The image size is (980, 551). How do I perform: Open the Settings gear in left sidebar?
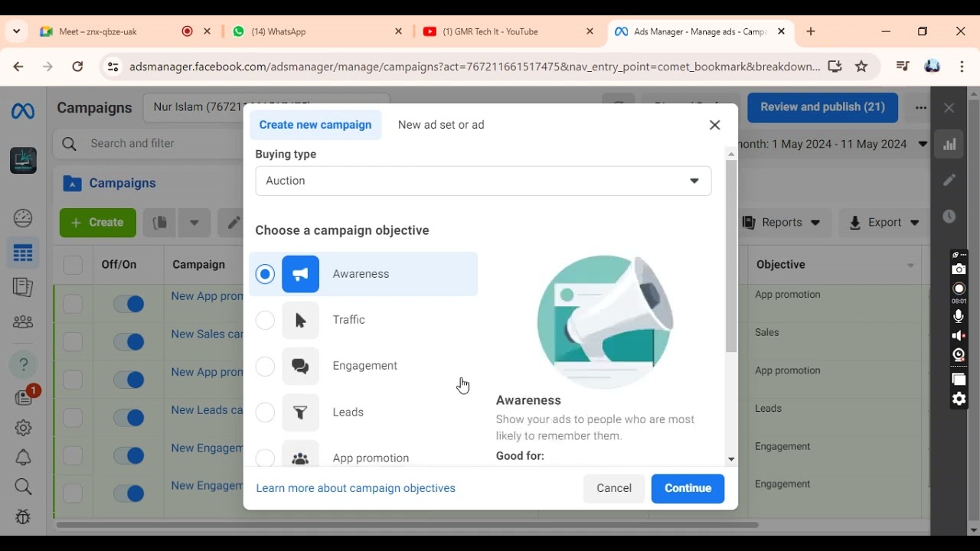pos(23,428)
